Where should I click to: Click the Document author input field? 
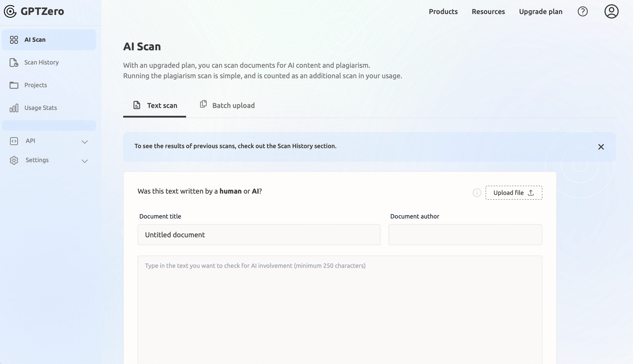click(x=466, y=235)
